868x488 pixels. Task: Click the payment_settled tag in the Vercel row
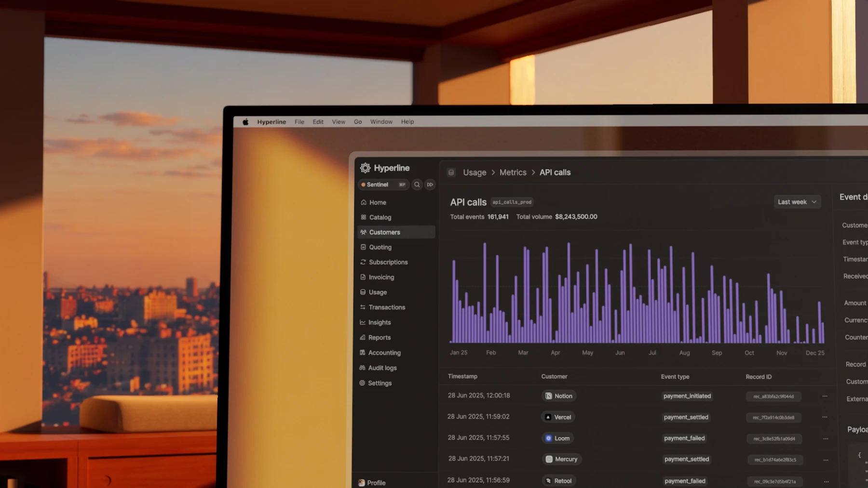[686, 417]
